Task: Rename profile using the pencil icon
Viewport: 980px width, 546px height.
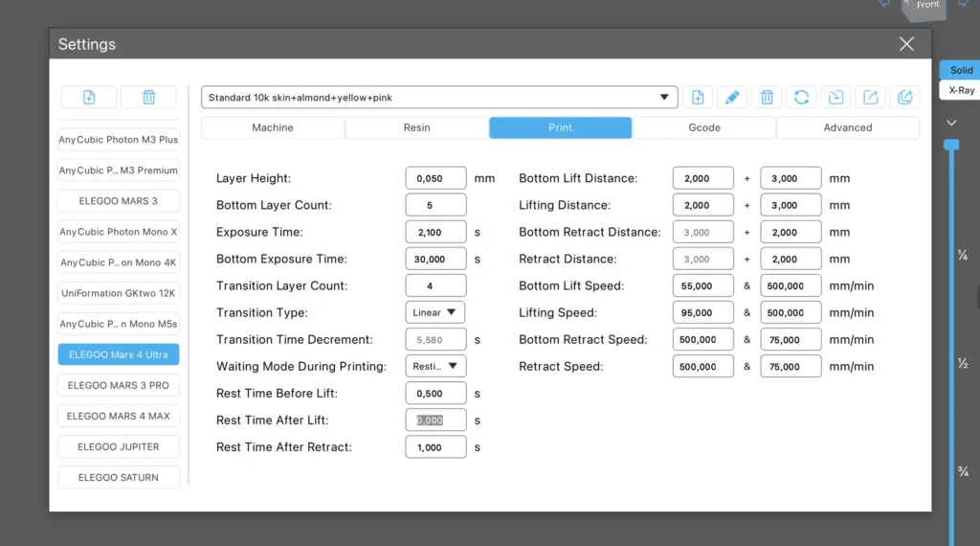Action: (x=732, y=97)
